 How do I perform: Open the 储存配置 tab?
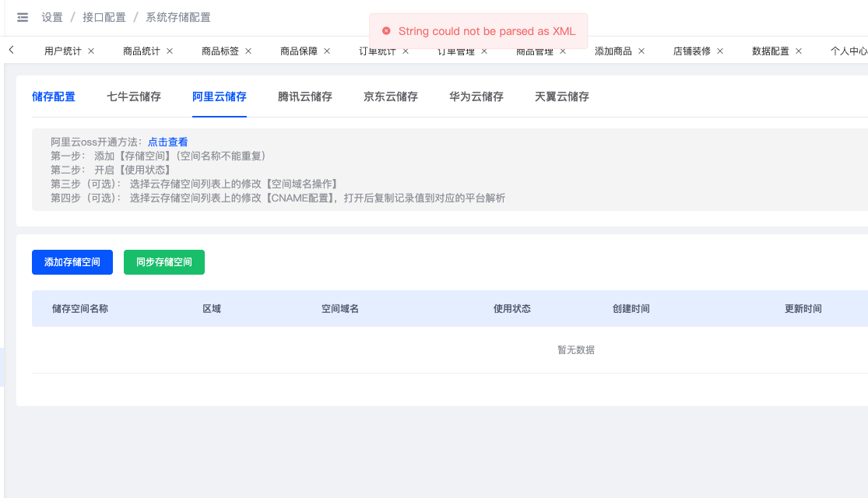[x=54, y=96]
